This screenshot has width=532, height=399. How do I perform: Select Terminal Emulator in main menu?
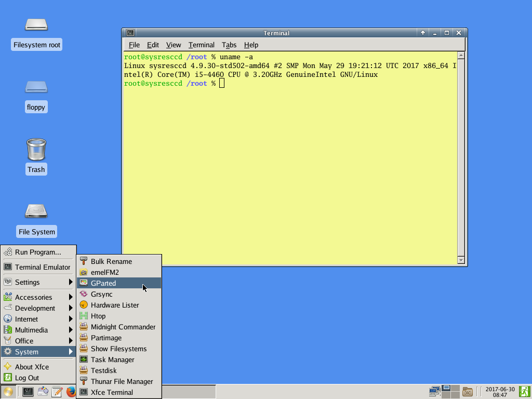point(38,267)
